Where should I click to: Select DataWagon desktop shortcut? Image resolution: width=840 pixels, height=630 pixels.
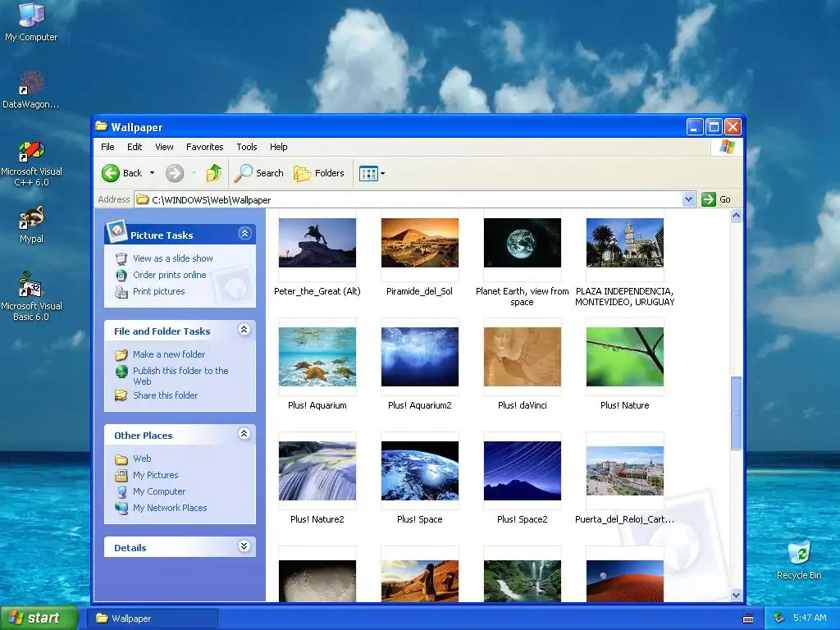(31, 89)
